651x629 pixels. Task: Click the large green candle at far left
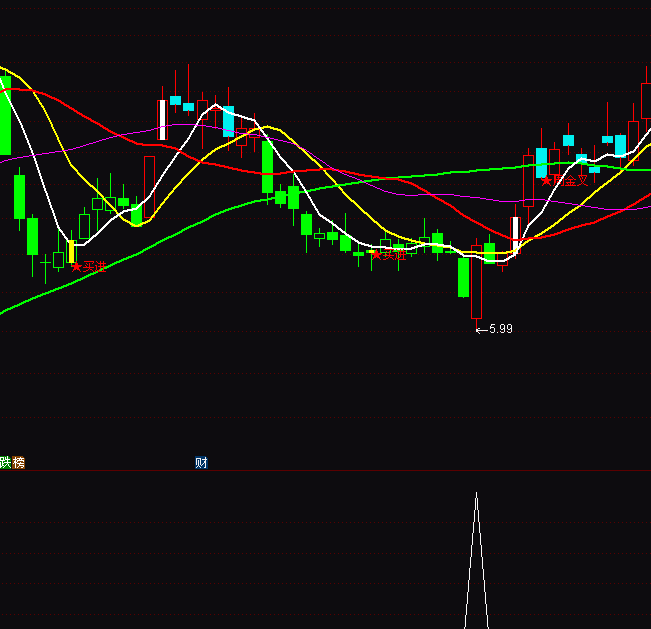click(5, 113)
